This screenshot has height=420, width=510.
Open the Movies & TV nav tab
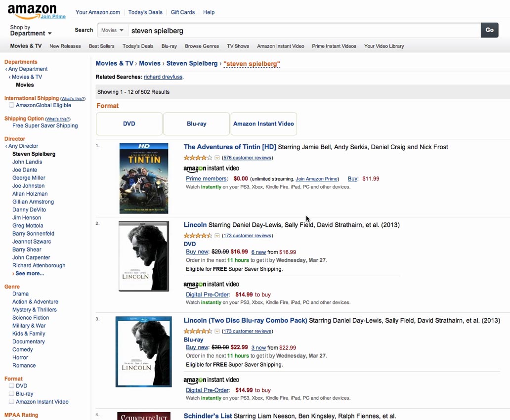(x=26, y=46)
